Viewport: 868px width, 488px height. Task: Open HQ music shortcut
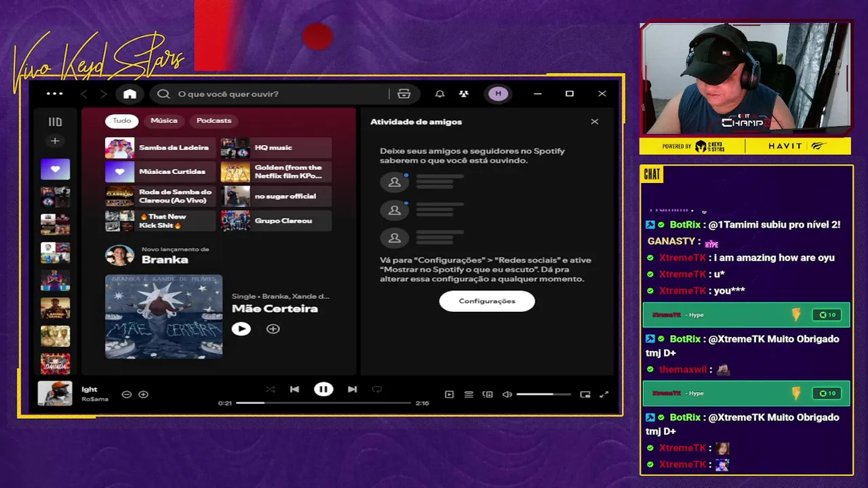pos(276,148)
